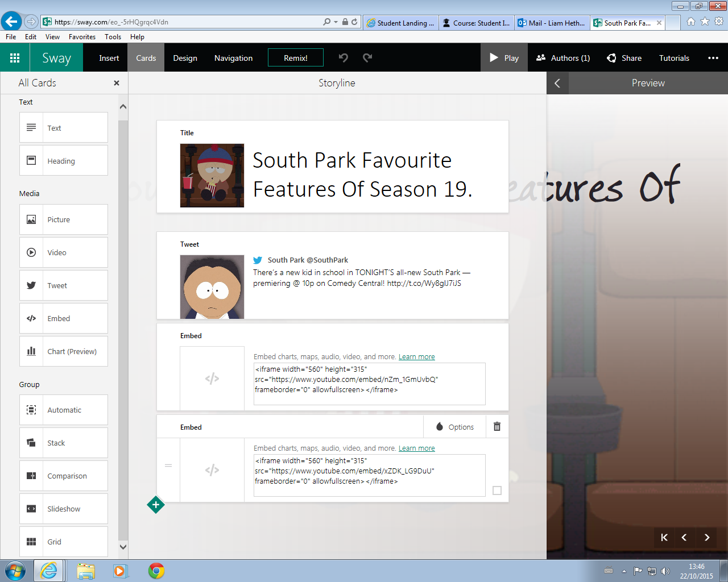The height and width of the screenshot is (582, 728).
Task: Open the Design tab
Action: [x=185, y=58]
